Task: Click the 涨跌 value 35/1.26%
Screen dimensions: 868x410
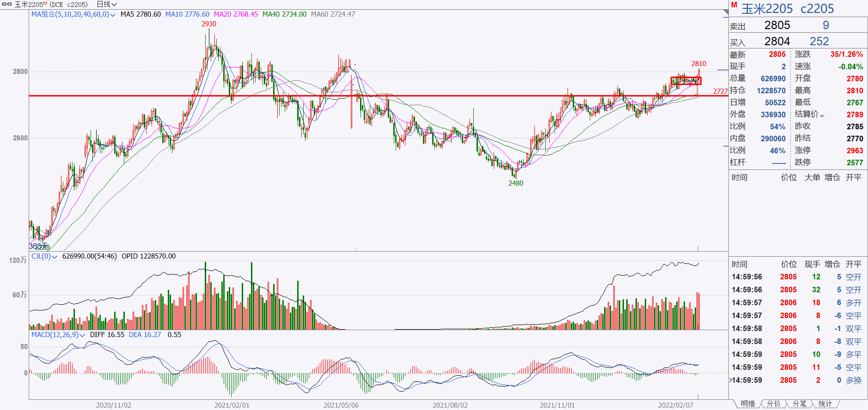Action: click(x=846, y=54)
